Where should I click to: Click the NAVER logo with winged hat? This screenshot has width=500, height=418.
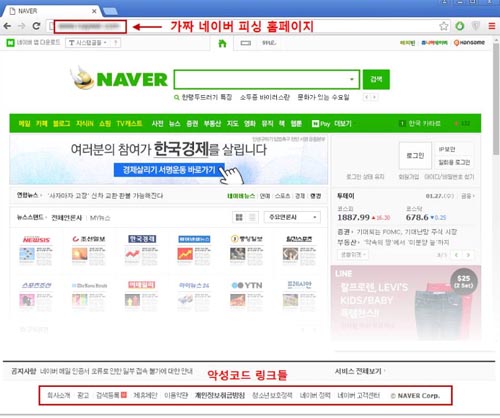119,79
